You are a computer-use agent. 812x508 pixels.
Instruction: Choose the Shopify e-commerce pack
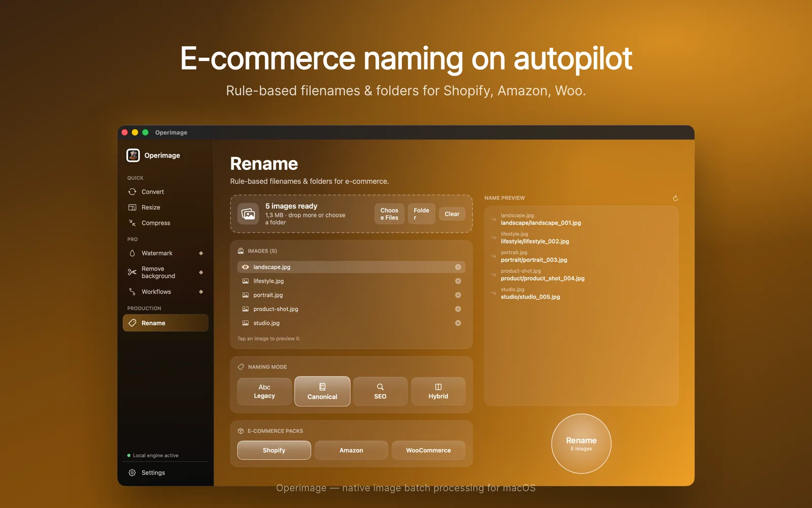pyautogui.click(x=274, y=450)
